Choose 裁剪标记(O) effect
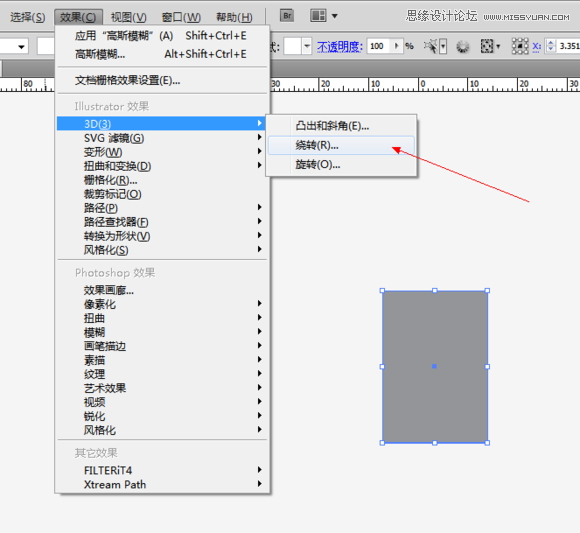 point(162,194)
